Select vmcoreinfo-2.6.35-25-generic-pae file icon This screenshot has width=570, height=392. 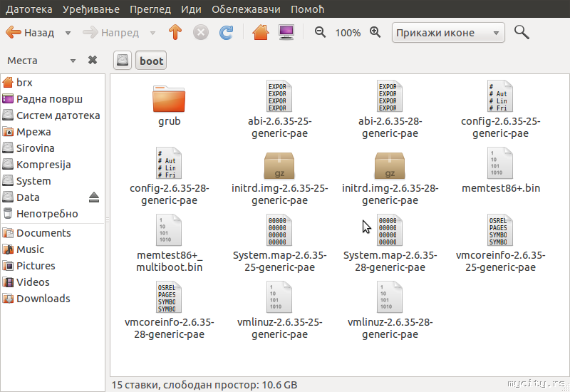click(500, 229)
